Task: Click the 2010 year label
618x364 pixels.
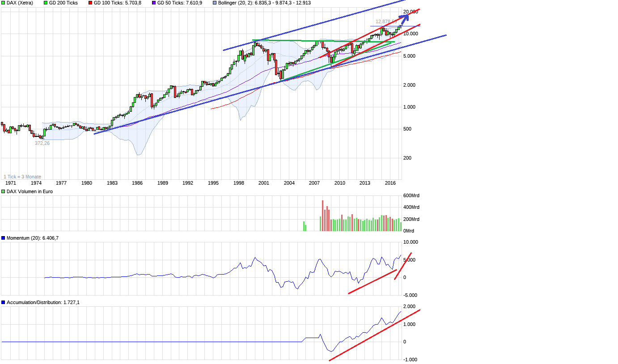Action: pyautogui.click(x=340, y=183)
